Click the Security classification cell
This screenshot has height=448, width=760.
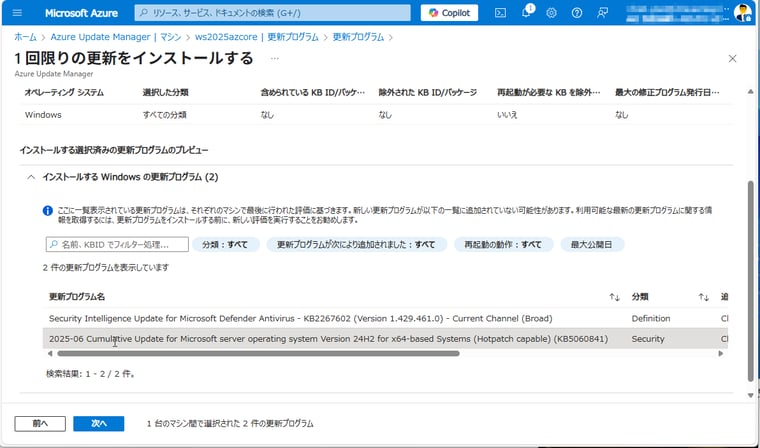click(648, 339)
